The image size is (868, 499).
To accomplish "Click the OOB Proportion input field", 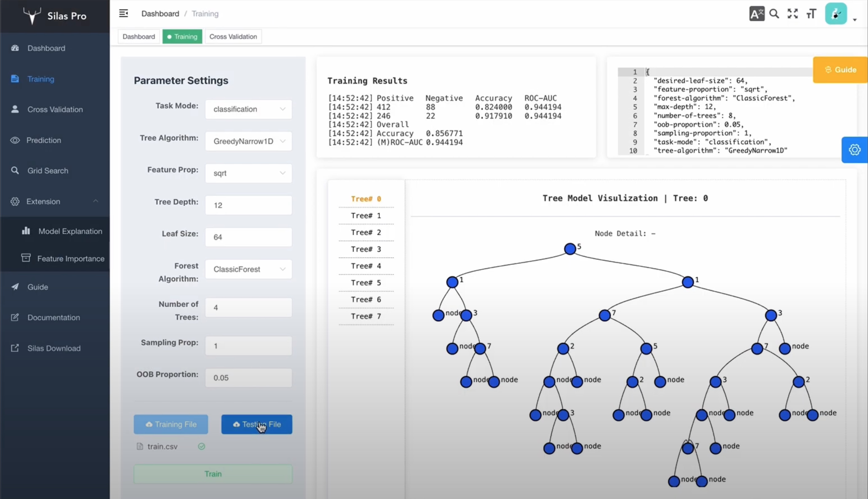I will coord(248,378).
